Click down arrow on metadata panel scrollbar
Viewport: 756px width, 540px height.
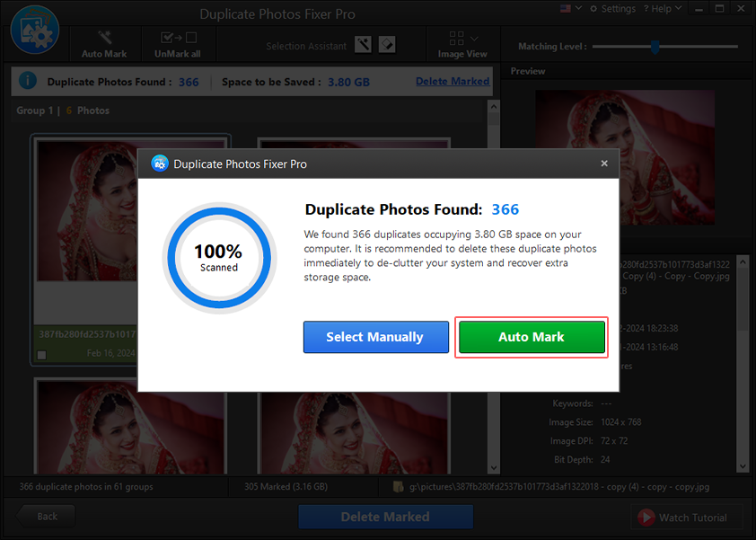pyautogui.click(x=743, y=466)
